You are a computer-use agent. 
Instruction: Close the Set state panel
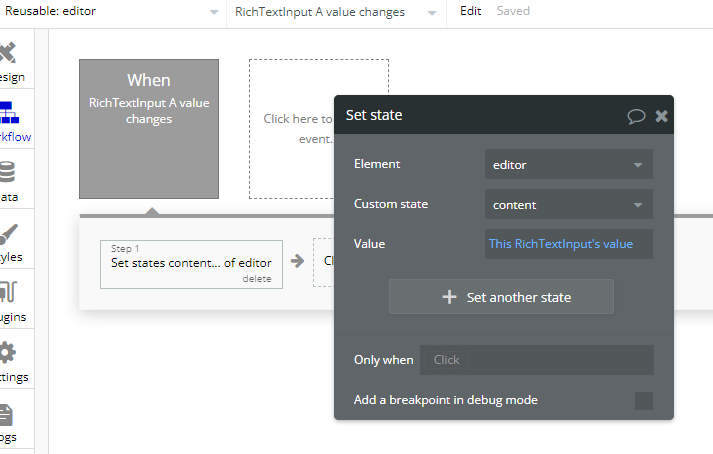661,116
